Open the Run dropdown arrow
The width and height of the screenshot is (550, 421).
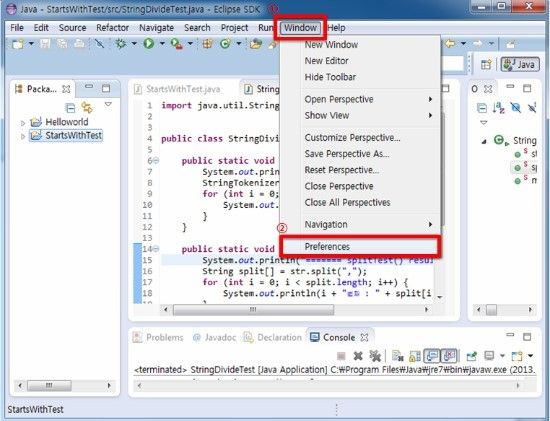pos(162,44)
